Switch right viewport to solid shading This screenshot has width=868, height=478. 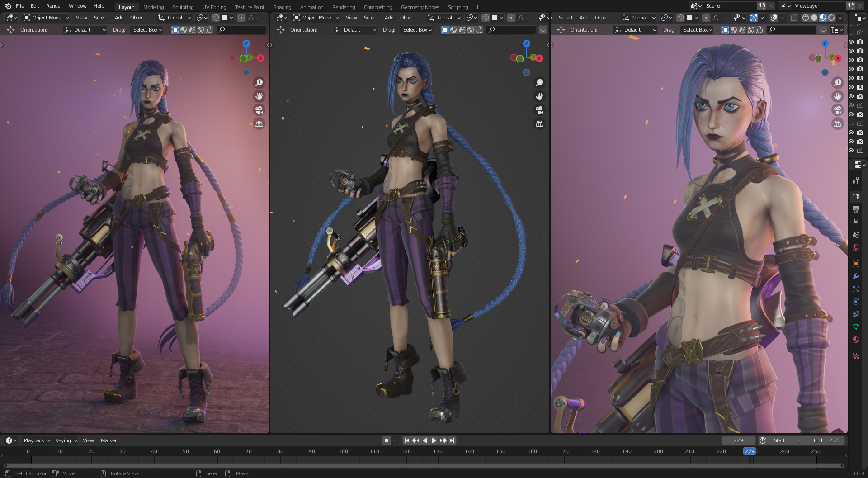(x=814, y=18)
